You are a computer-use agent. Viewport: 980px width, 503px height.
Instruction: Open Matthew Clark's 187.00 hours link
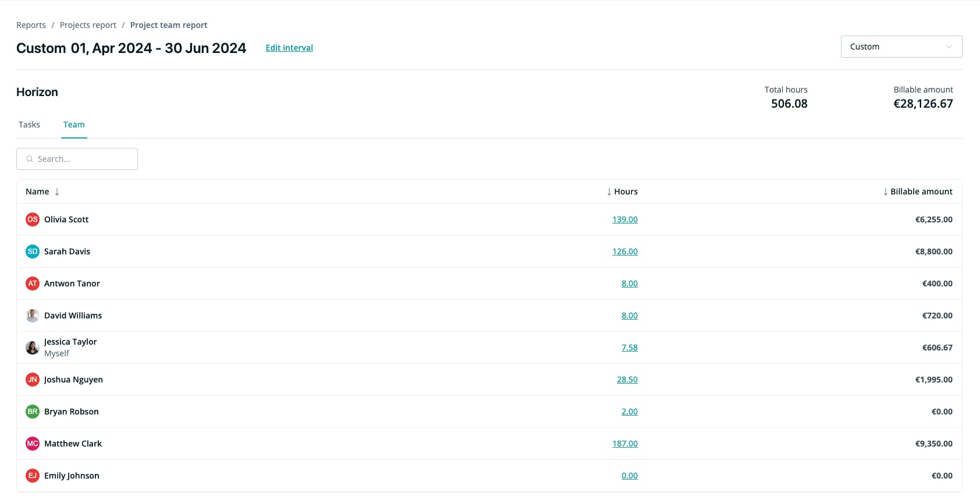pyautogui.click(x=625, y=444)
